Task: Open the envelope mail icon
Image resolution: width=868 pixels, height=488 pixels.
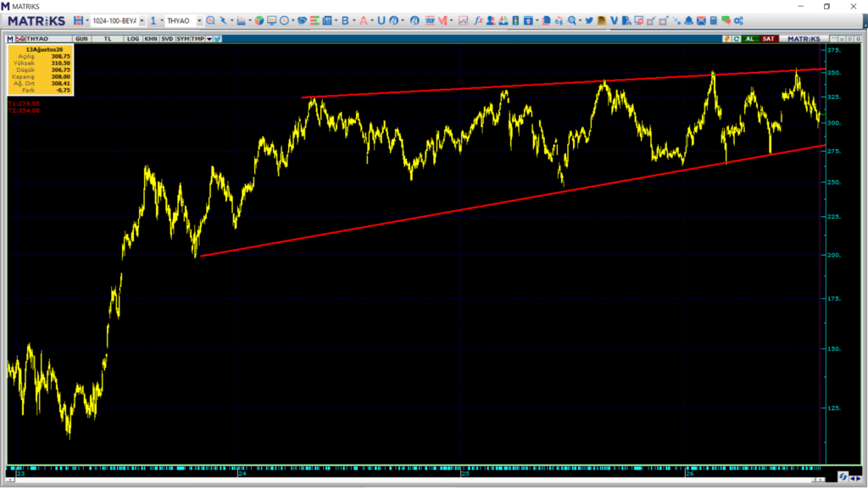Action: coord(701,20)
